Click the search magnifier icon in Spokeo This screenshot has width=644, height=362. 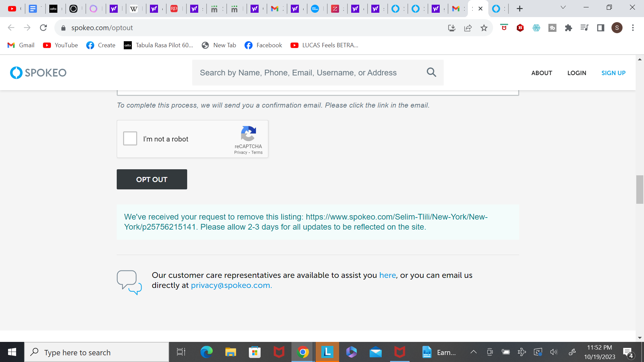[431, 72]
